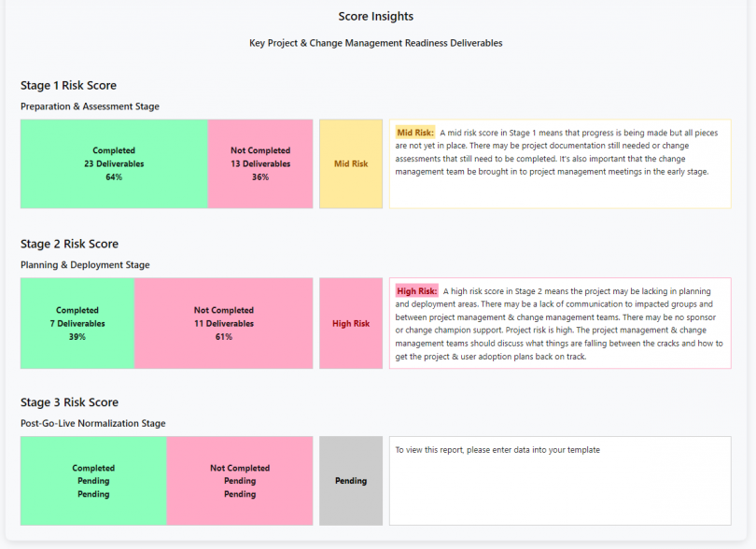This screenshot has height=549, width=756.
Task: Click the Key Project & Change Management subtitle
Action: 376,43
